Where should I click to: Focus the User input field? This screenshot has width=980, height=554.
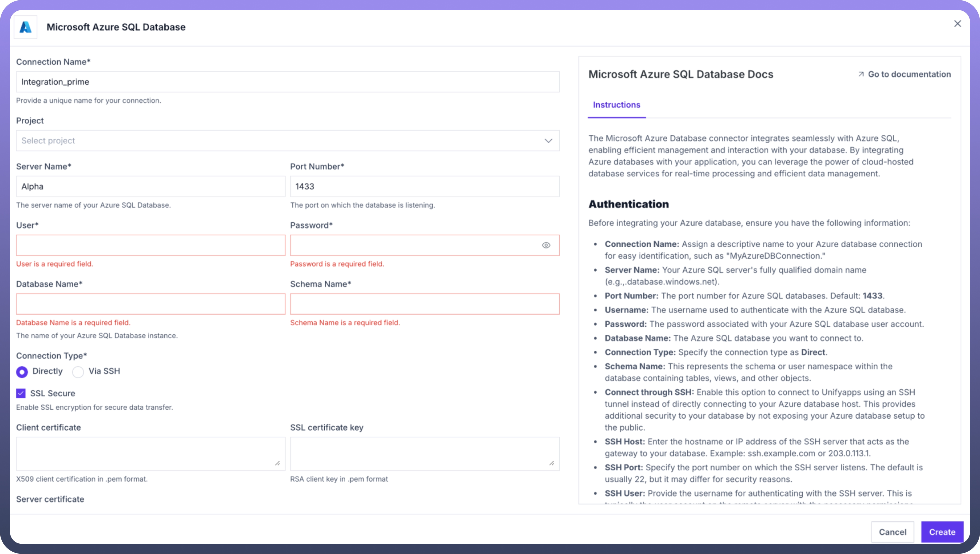(x=150, y=245)
